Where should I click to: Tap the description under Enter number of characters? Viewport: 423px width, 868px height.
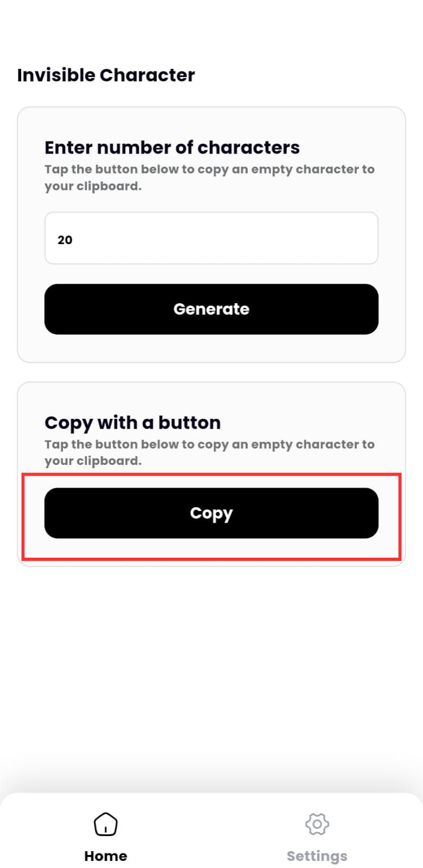pyautogui.click(x=209, y=177)
